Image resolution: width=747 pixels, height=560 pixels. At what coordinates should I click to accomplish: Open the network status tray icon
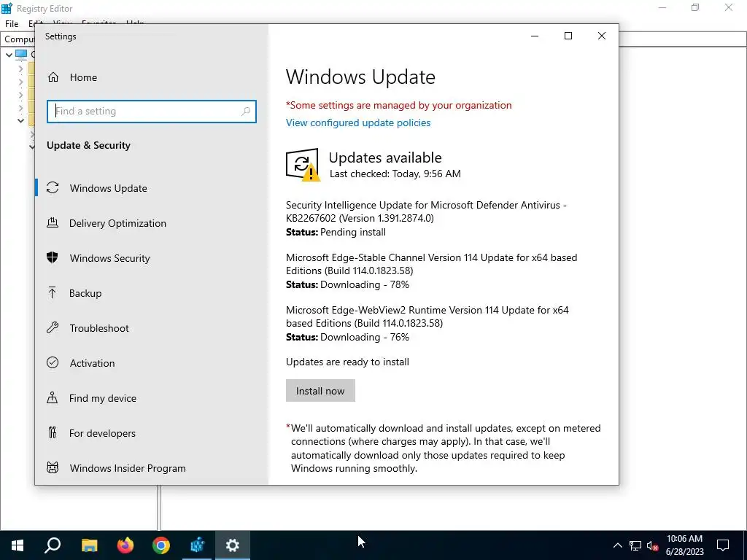635,545
